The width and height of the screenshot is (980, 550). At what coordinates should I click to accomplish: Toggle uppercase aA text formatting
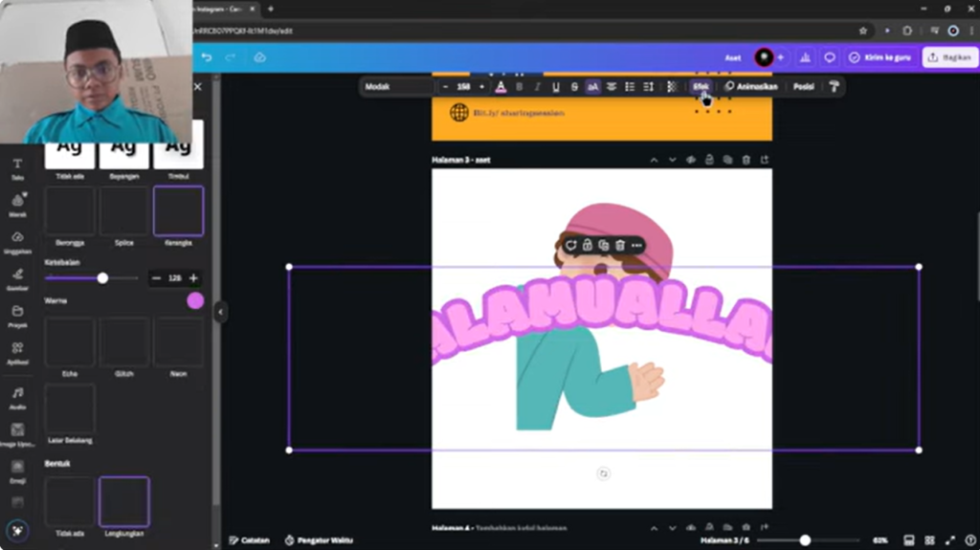coord(592,87)
